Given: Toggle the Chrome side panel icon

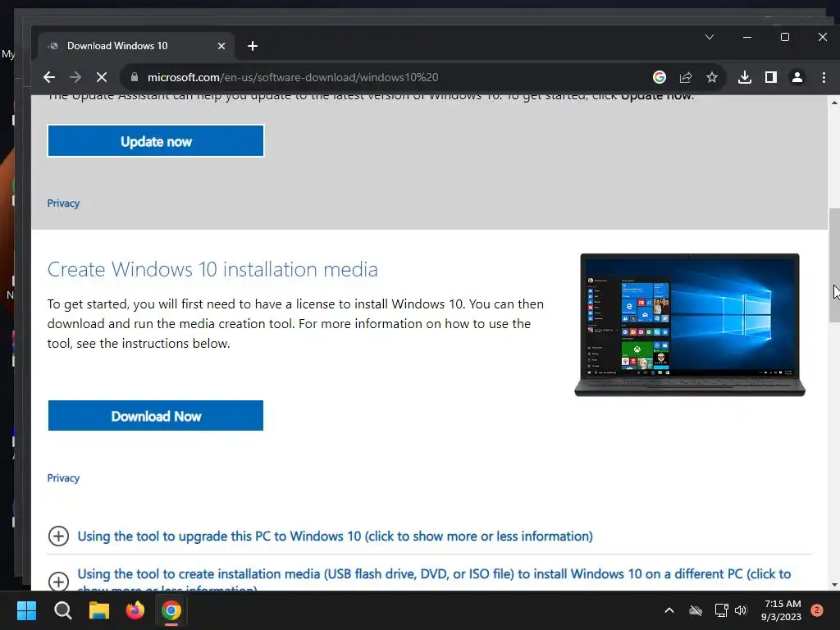Looking at the screenshot, I should (771, 77).
